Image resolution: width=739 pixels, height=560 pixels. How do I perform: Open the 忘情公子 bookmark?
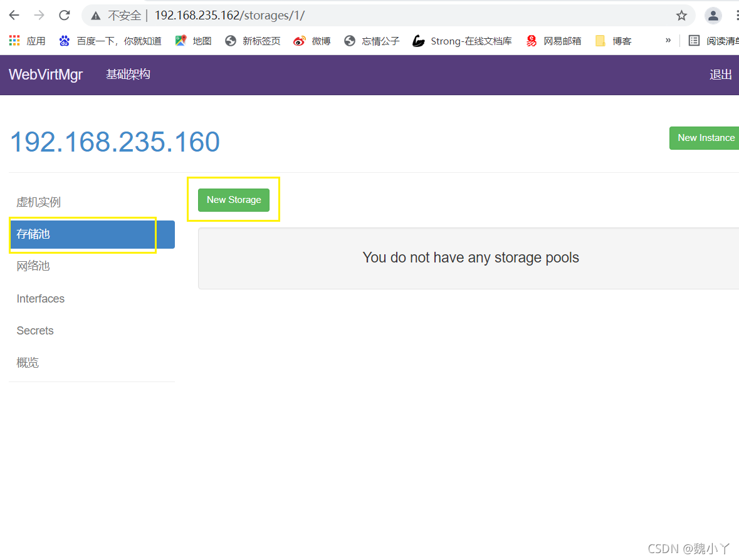tap(372, 41)
